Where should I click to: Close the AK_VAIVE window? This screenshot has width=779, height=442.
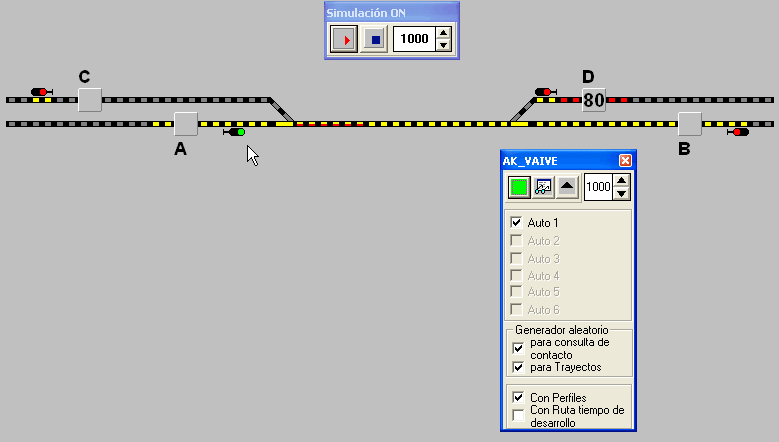coord(625,160)
